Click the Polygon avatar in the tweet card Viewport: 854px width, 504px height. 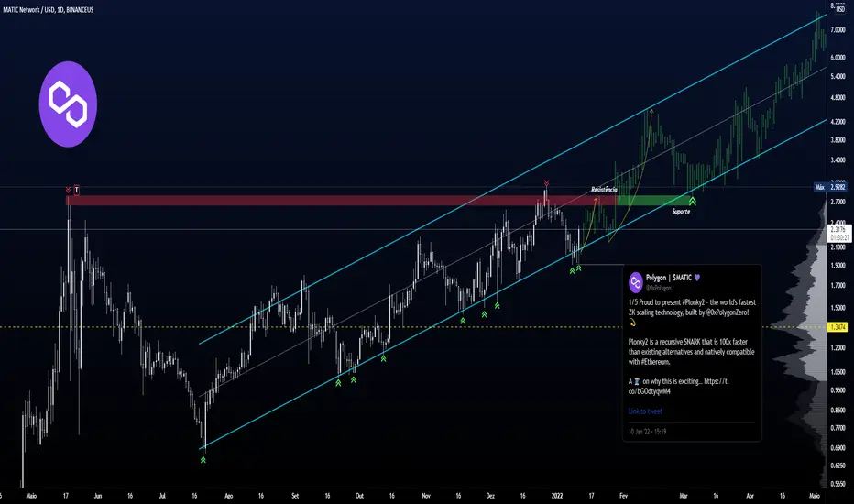point(636,282)
